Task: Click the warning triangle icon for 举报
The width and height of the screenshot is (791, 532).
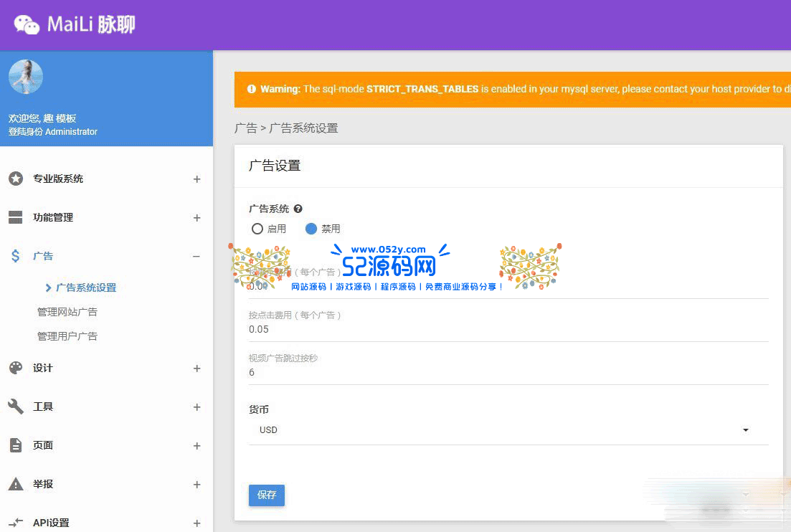Action: [x=16, y=484]
